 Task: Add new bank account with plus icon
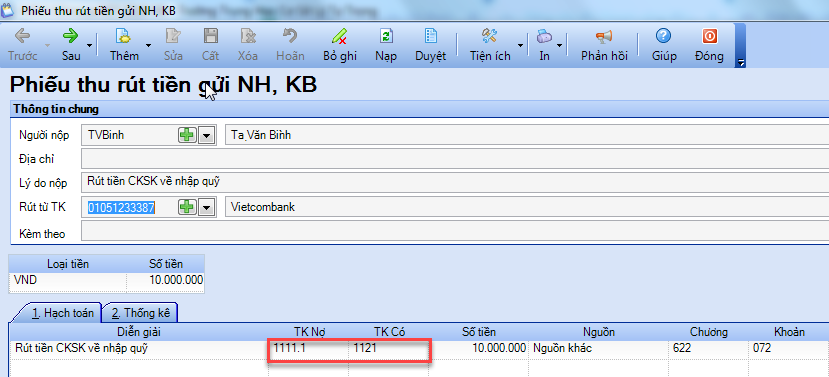coord(187,207)
